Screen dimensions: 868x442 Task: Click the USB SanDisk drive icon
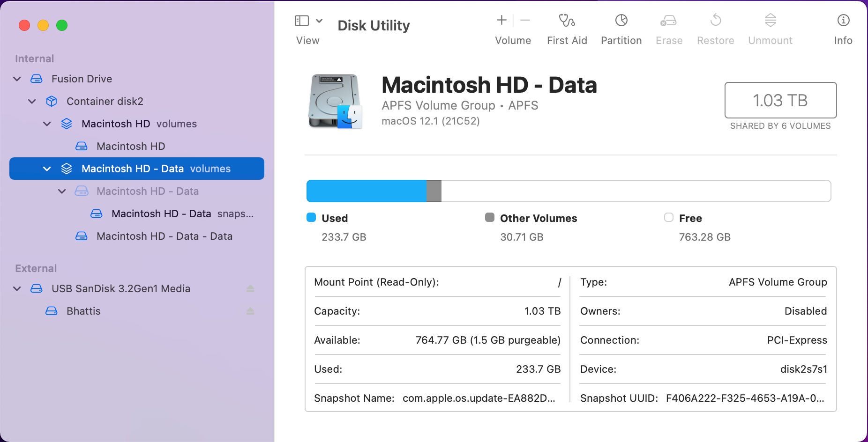pos(37,288)
